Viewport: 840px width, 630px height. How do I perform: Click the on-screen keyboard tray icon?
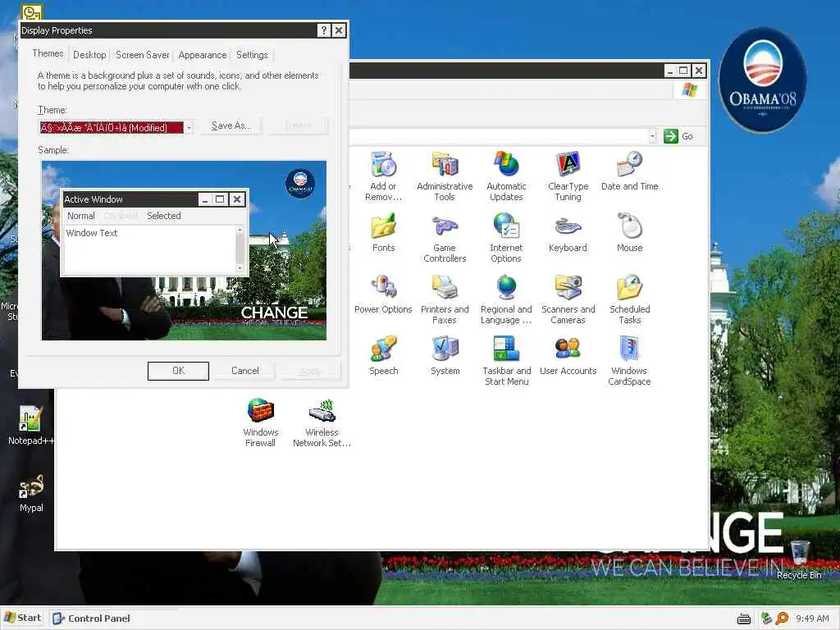pos(743,619)
